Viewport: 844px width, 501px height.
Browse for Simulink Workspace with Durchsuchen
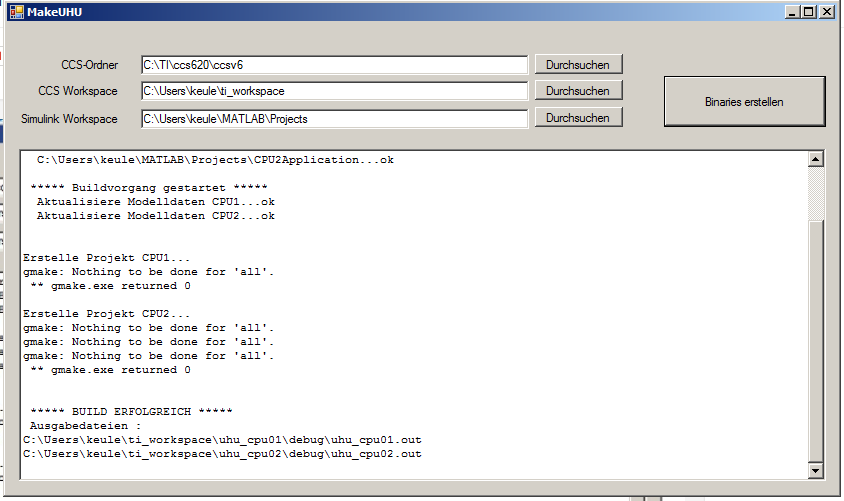(579, 117)
